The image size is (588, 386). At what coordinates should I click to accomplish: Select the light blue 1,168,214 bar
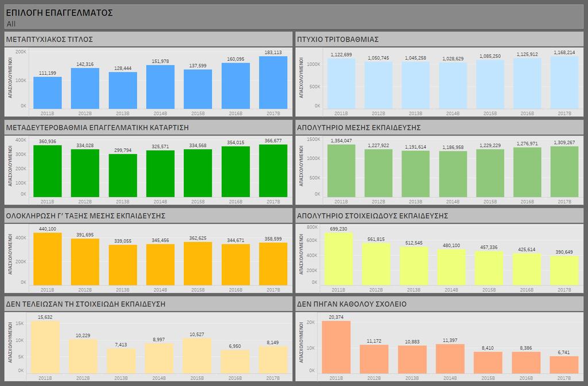pos(564,83)
